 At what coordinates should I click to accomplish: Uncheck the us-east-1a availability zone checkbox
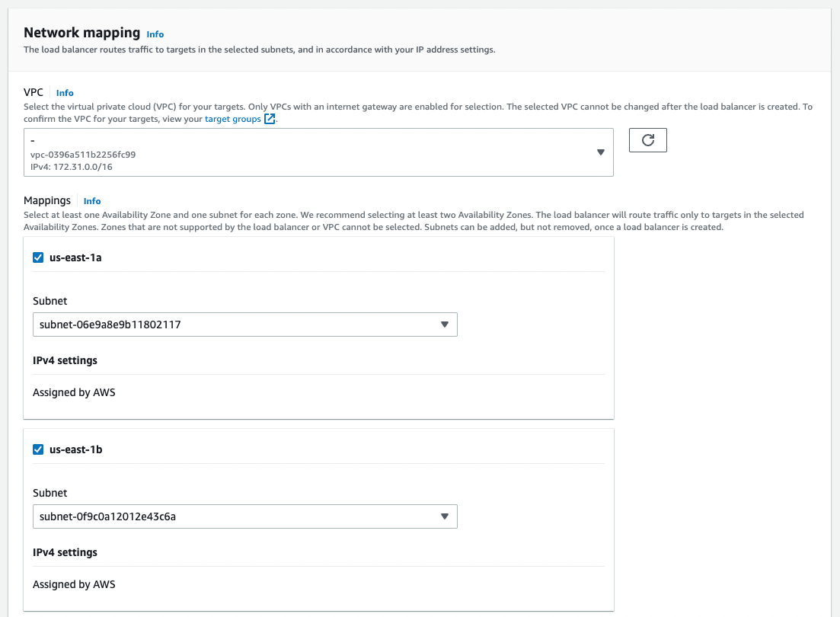click(38, 257)
